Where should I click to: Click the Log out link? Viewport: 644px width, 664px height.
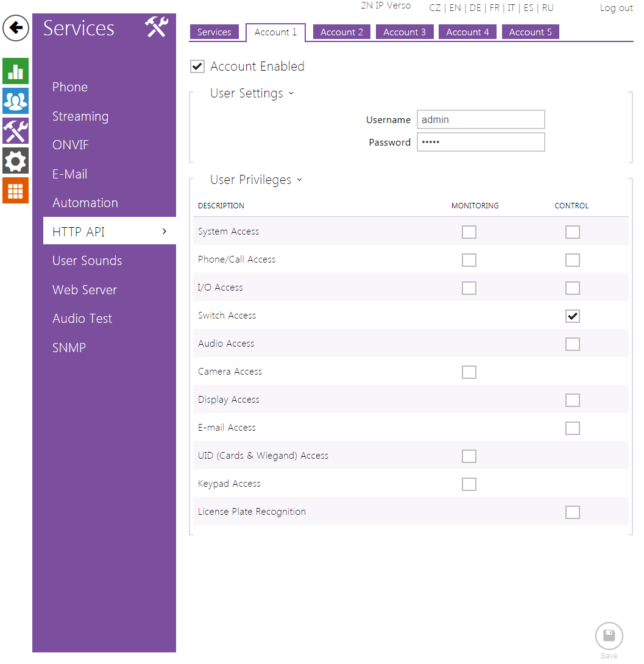(616, 8)
